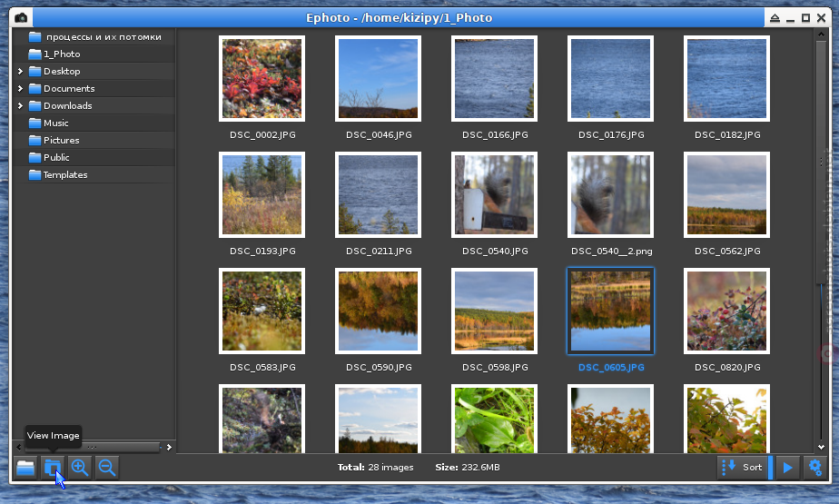Click the Ephoto camera icon in title bar
Image resolution: width=839 pixels, height=504 pixels.
(21, 17)
